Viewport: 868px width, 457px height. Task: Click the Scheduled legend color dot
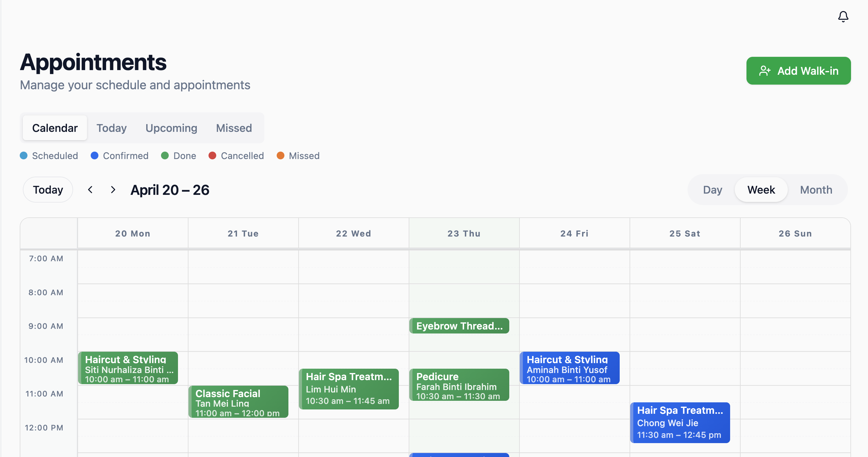pos(23,156)
